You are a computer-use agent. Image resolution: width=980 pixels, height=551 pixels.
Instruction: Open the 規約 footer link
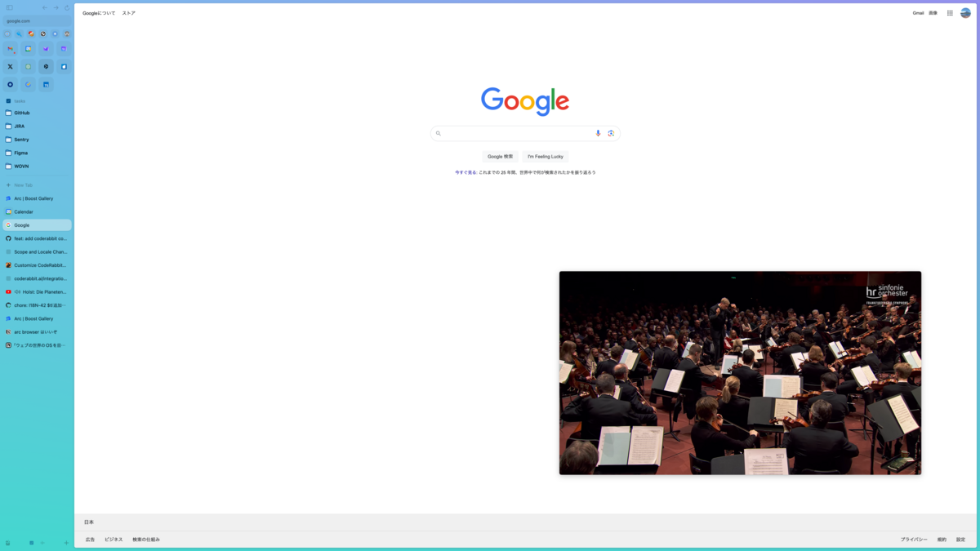pos(942,540)
